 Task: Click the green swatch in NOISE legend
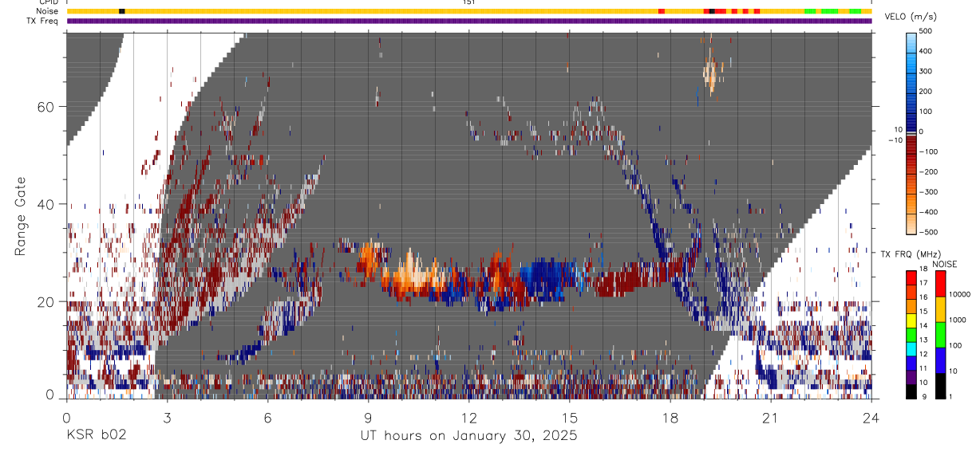pyautogui.click(x=940, y=334)
